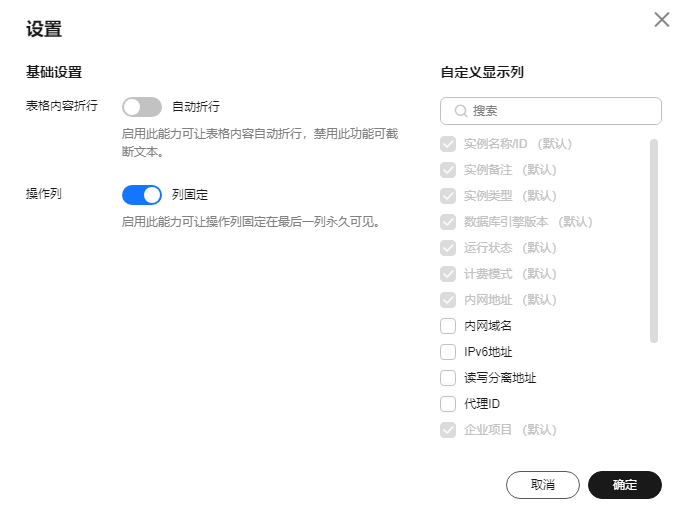Click the search magnifier icon
Screen dimensions: 681x508
click(x=460, y=111)
